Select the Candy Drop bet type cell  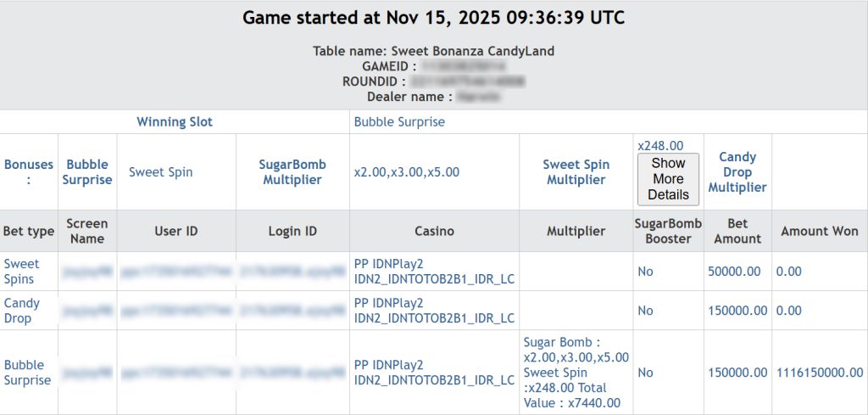point(22,311)
